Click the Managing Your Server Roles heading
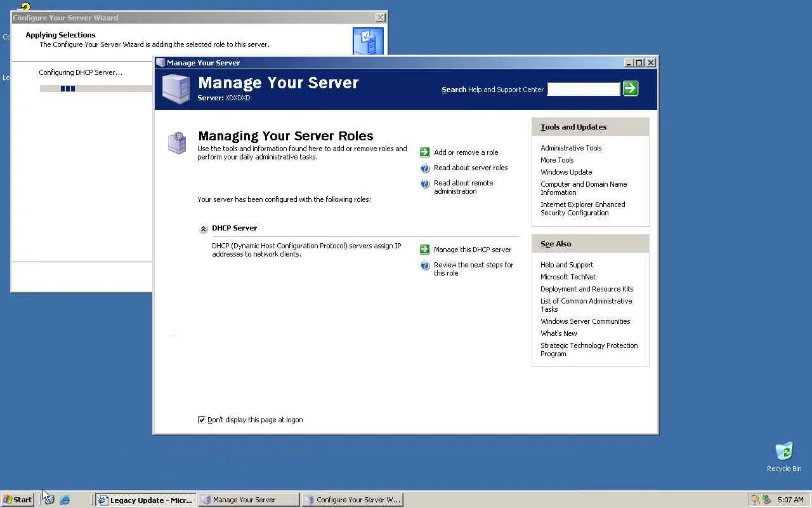The width and height of the screenshot is (812, 508). click(x=285, y=136)
